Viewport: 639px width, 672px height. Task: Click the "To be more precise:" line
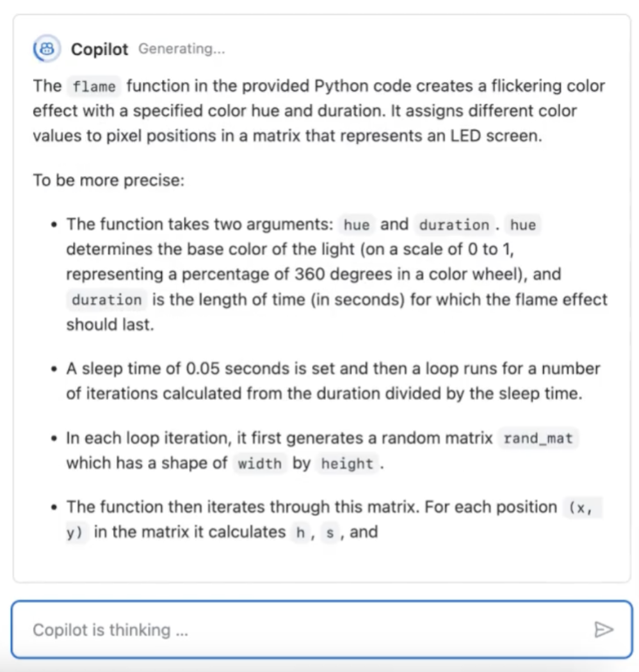point(109,180)
